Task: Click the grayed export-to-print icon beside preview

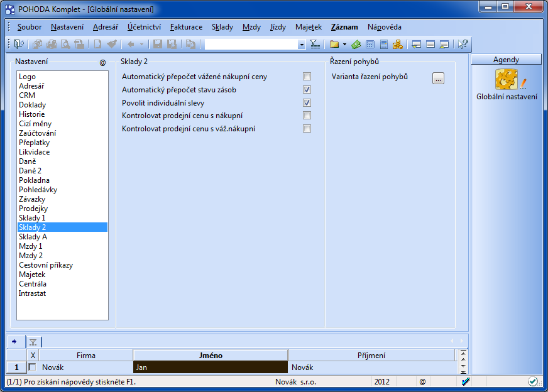Action: [79, 44]
